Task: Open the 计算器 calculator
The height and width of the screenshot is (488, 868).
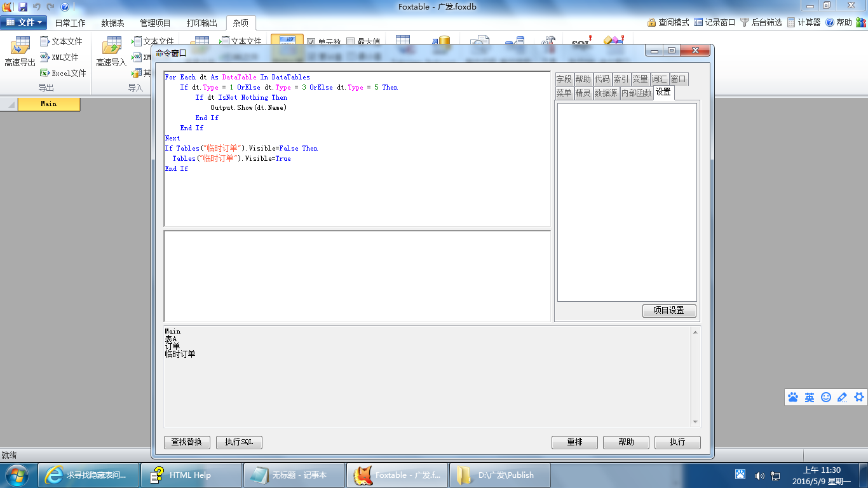Action: 803,22
